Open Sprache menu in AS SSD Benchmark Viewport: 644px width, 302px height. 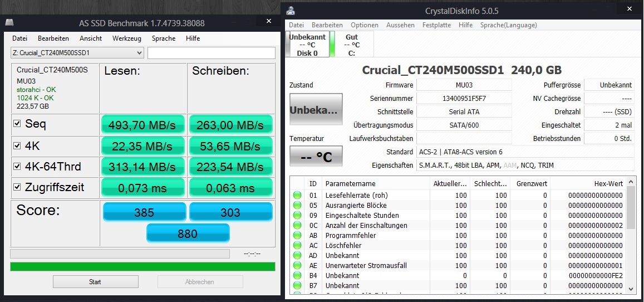point(164,38)
